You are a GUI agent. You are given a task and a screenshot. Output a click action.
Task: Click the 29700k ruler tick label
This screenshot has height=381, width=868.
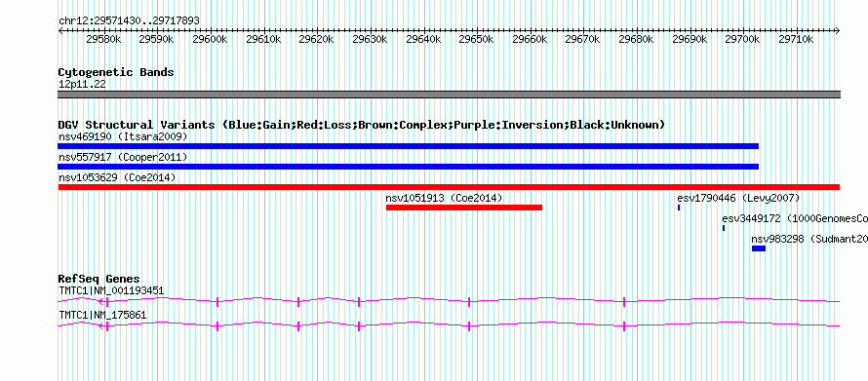tap(742, 39)
